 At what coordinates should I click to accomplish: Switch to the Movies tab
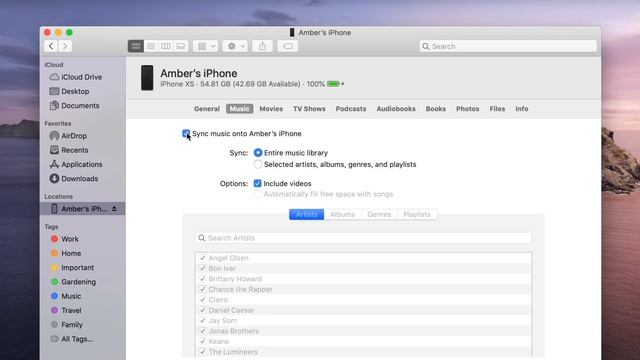271,109
